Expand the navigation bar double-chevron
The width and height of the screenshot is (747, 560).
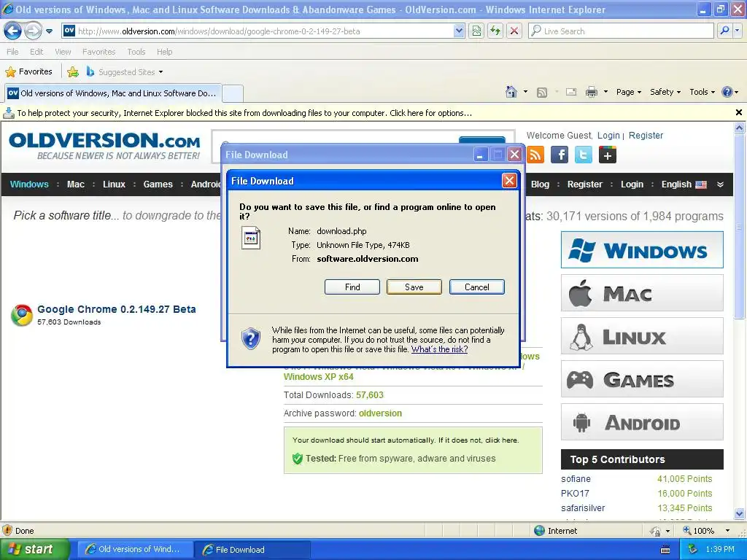720,184
